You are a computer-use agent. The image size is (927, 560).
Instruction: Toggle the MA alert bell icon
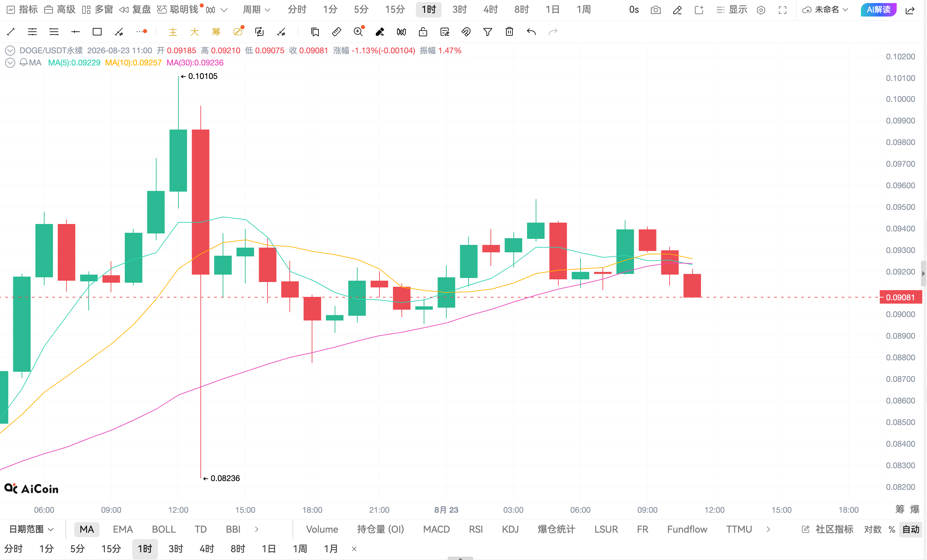click(x=24, y=63)
